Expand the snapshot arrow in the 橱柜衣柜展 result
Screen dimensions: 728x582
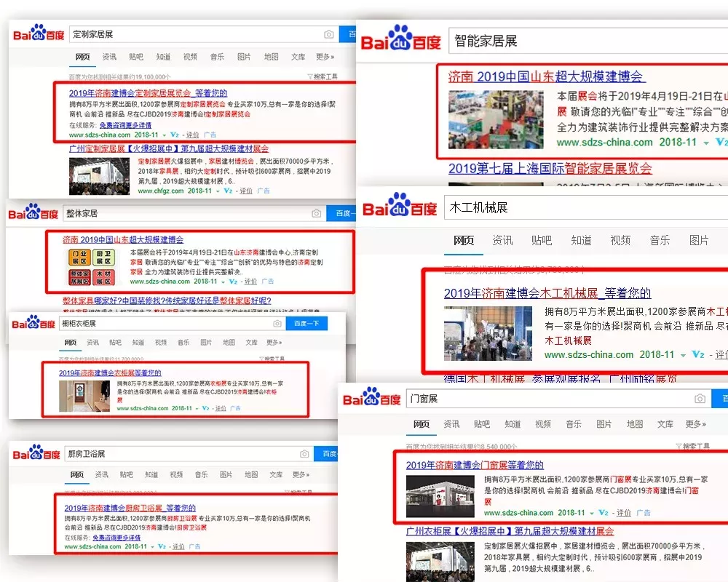(197, 409)
